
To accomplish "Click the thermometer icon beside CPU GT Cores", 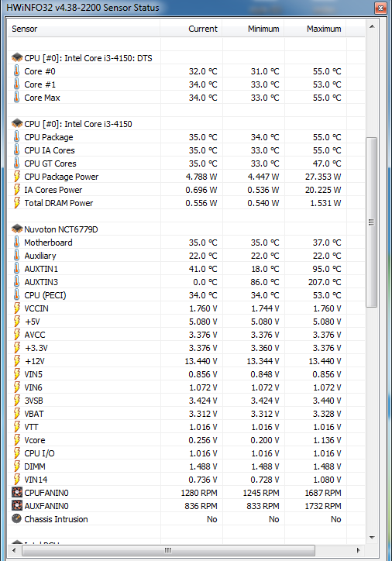I will pos(16,163).
